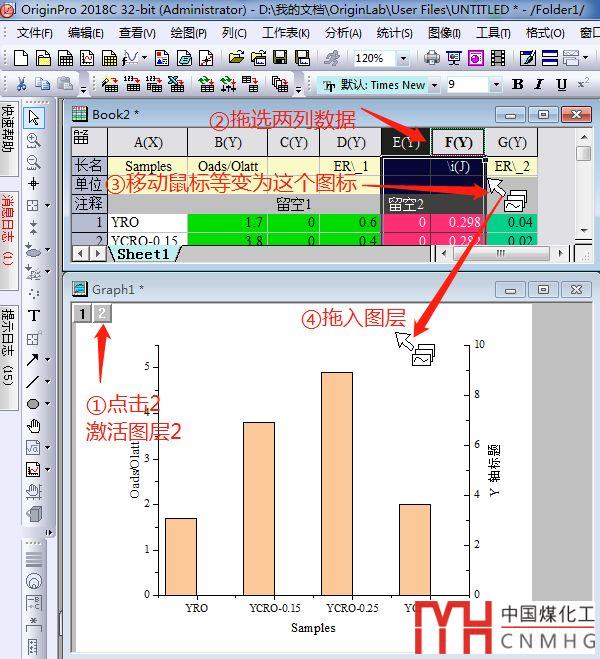Save the project with the floppy icon
This screenshot has height=659, width=600.
point(280,58)
